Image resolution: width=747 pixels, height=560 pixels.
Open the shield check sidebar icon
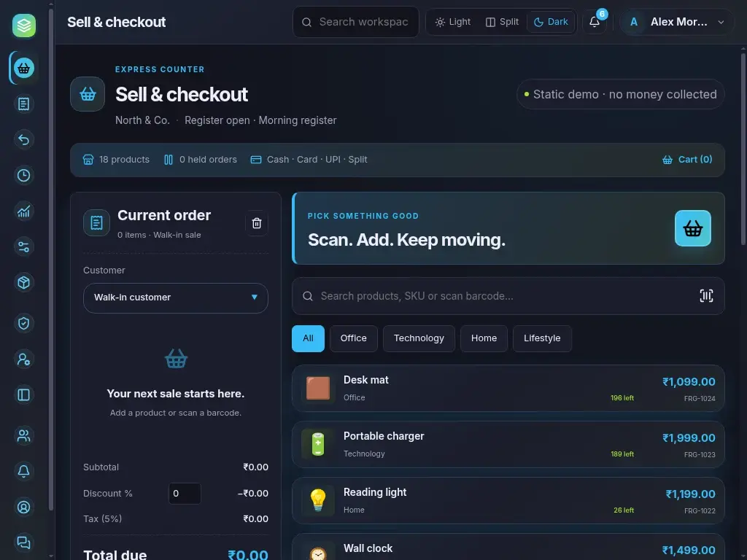point(24,323)
